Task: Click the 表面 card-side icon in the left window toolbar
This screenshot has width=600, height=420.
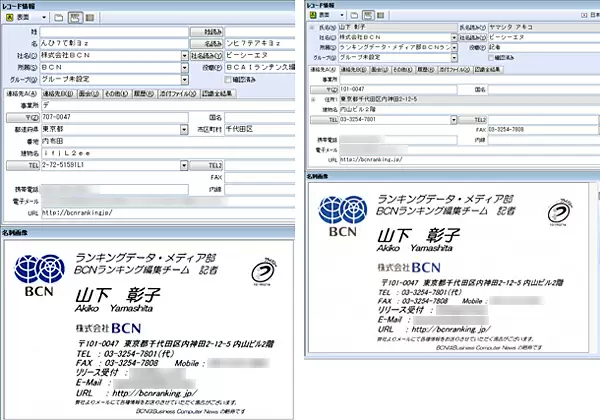Action: tap(10, 18)
